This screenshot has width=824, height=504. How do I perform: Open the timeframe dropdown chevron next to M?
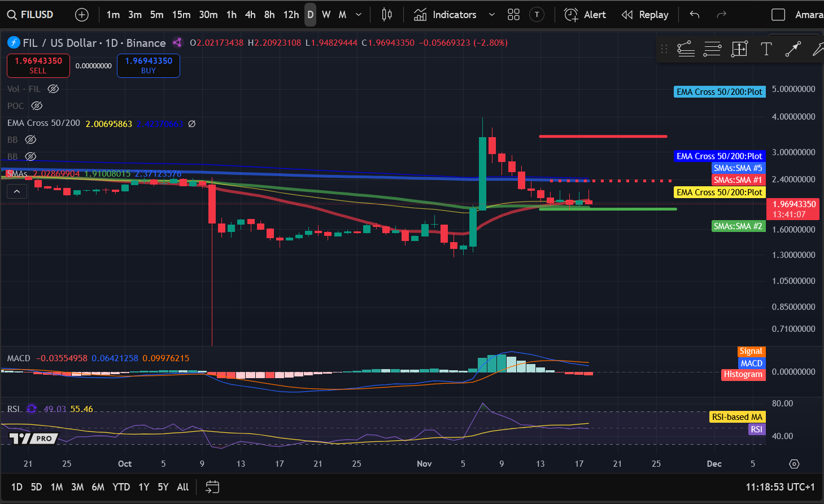357,15
